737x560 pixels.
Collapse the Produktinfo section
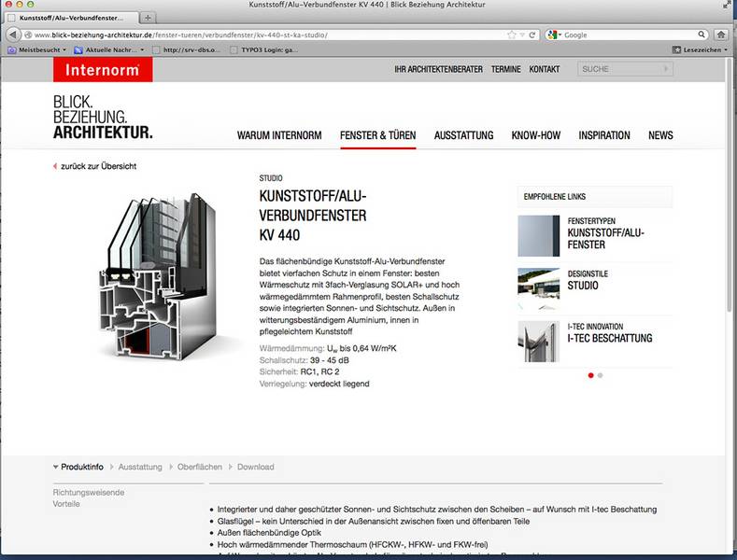pyautogui.click(x=78, y=467)
